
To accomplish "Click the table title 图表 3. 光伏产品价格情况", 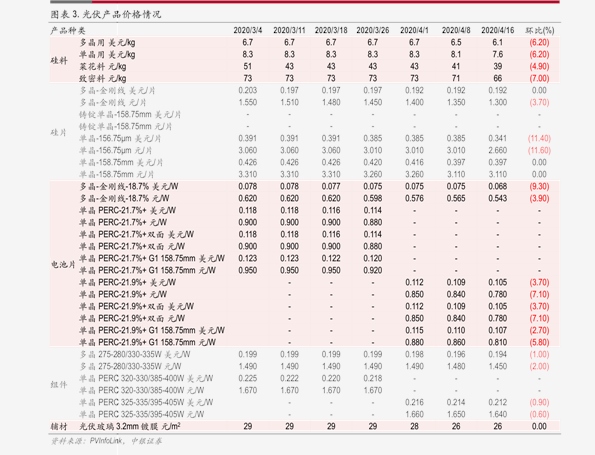I will pyautogui.click(x=106, y=14).
